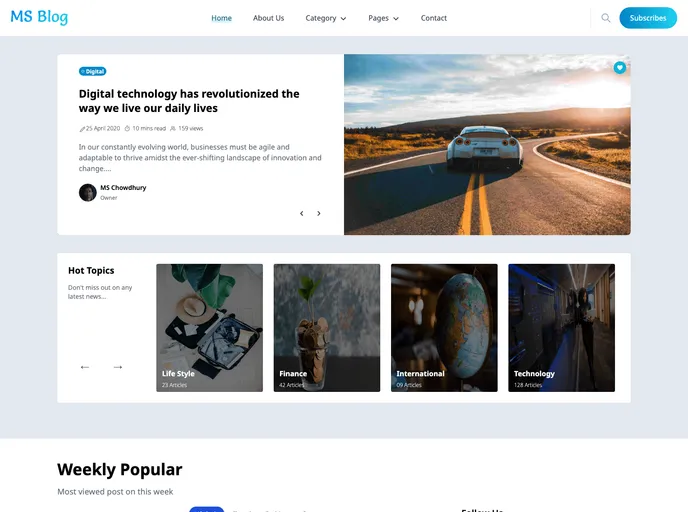
Task: Expand the Pages dropdown menu
Action: [383, 18]
